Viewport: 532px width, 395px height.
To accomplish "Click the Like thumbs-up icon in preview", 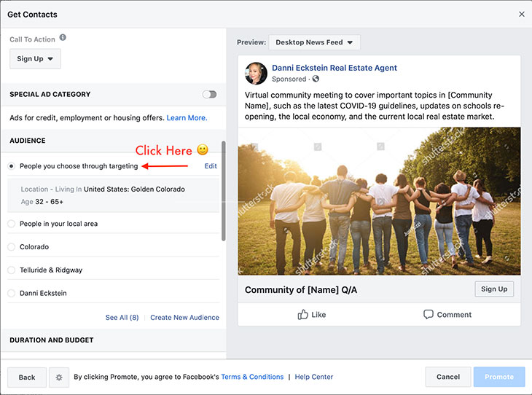I will [302, 315].
